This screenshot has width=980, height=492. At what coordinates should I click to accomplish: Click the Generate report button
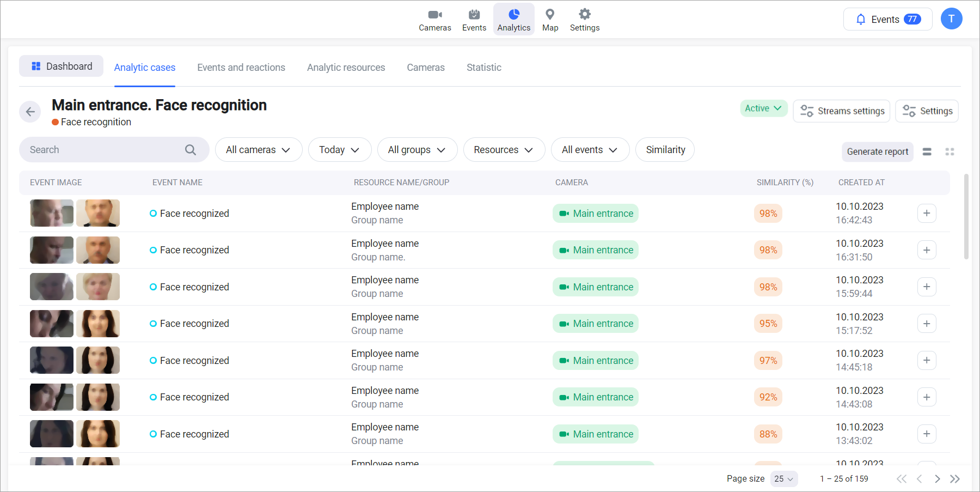(x=877, y=152)
